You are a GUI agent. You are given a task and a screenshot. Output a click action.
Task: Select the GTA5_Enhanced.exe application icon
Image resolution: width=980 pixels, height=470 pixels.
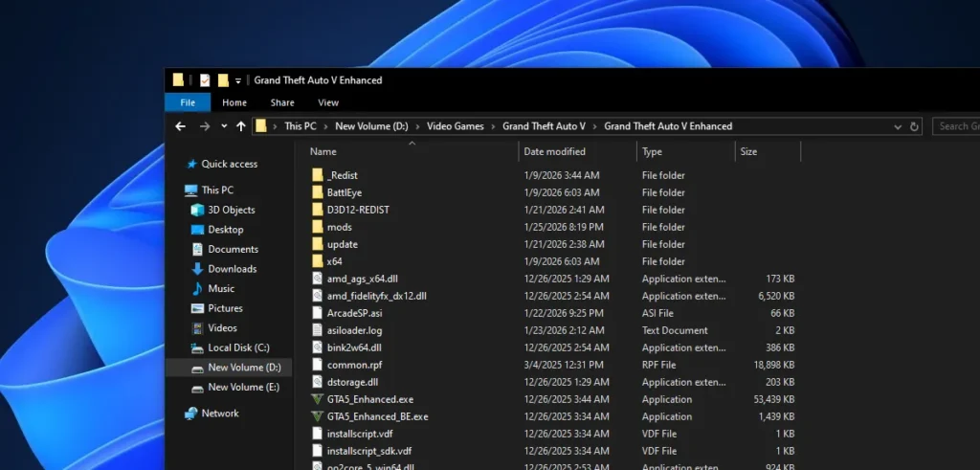click(x=318, y=399)
